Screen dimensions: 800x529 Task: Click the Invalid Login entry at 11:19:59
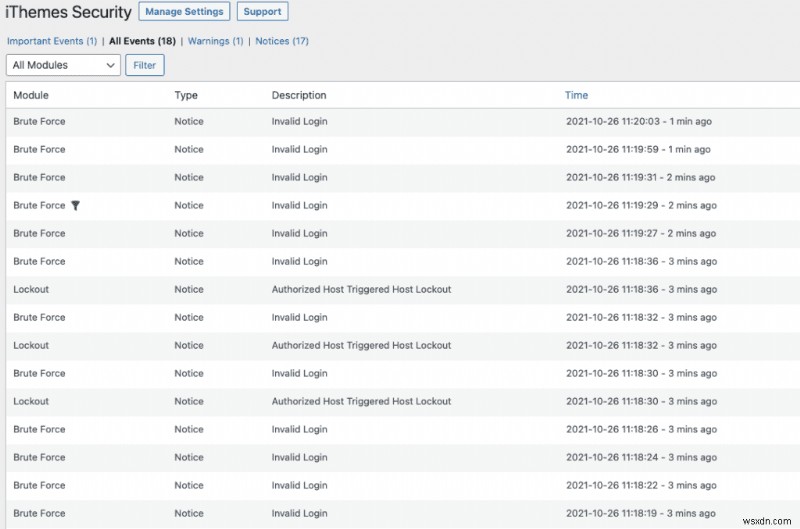[x=299, y=149]
